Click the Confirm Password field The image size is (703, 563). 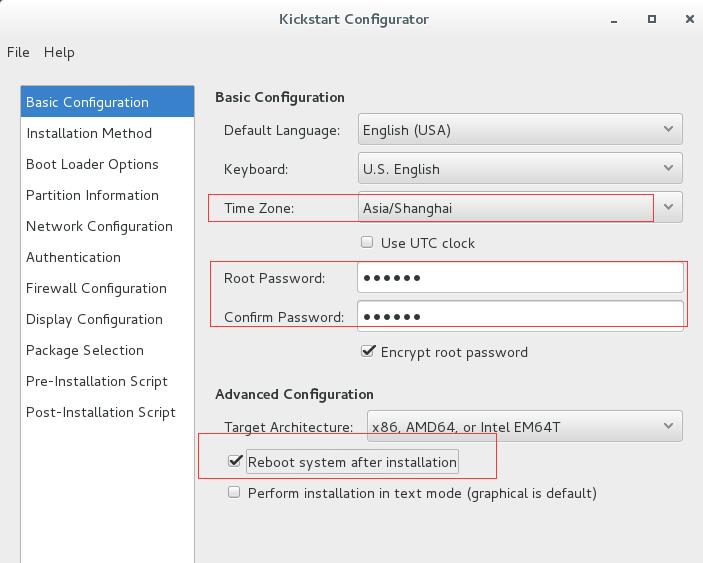[520, 316]
